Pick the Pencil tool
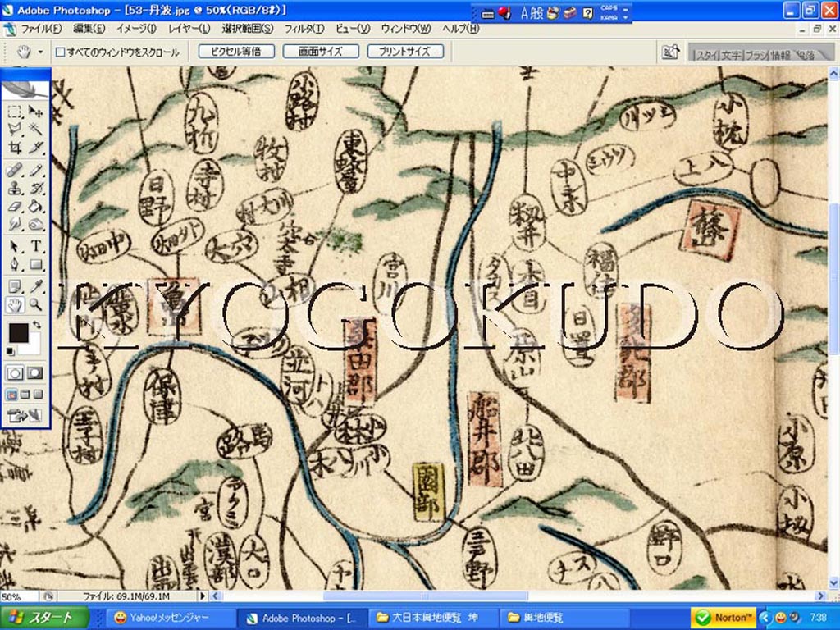 [35, 171]
